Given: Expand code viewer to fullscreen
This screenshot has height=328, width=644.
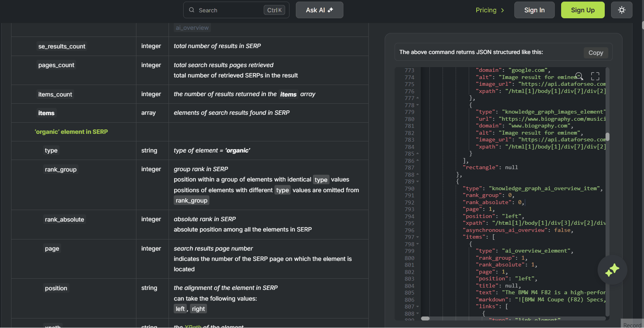Looking at the screenshot, I should (x=595, y=76).
